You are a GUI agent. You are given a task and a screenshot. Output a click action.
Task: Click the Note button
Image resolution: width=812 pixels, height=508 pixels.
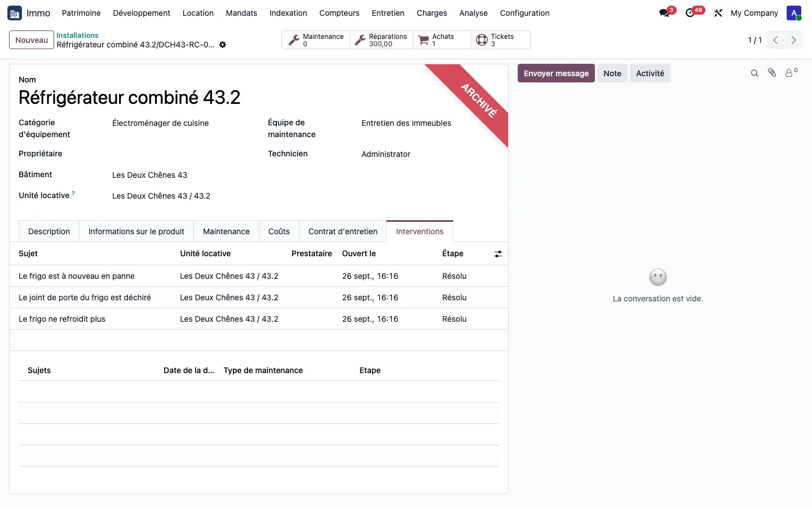pyautogui.click(x=612, y=73)
